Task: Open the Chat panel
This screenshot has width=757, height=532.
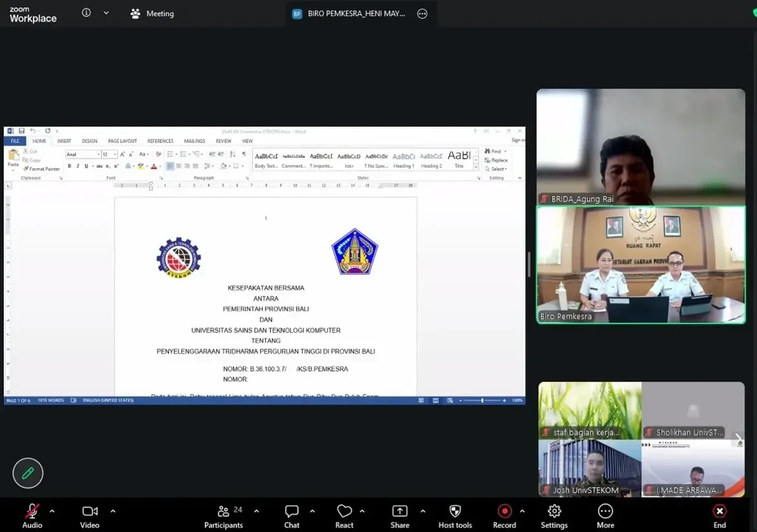Action: tap(292, 516)
